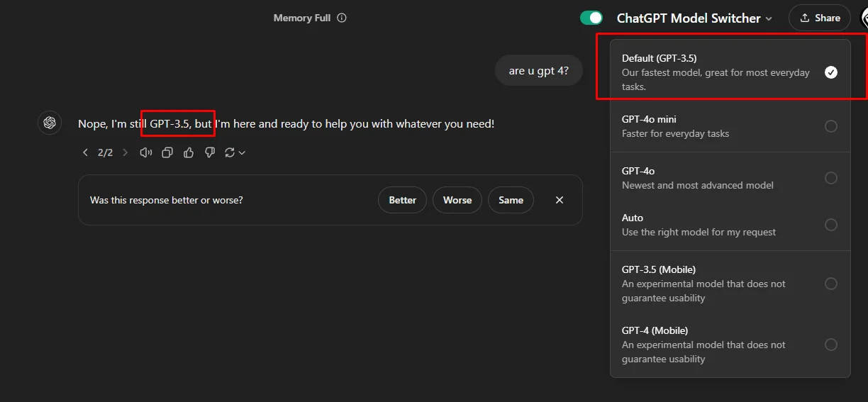Click the "Use the right model for my request" text
The image size is (868, 402).
(x=699, y=232)
